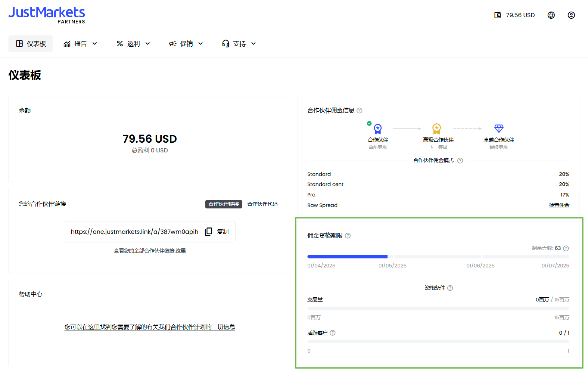Viewport: 588px width, 378px height.
Task: Switch to the 合作伙伴链接 toggle option
Action: point(224,204)
